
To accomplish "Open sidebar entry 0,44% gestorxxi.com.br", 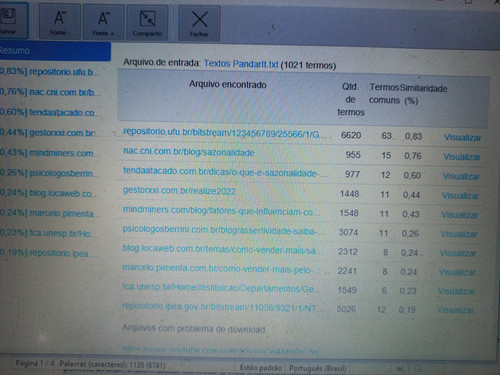I will click(x=48, y=133).
